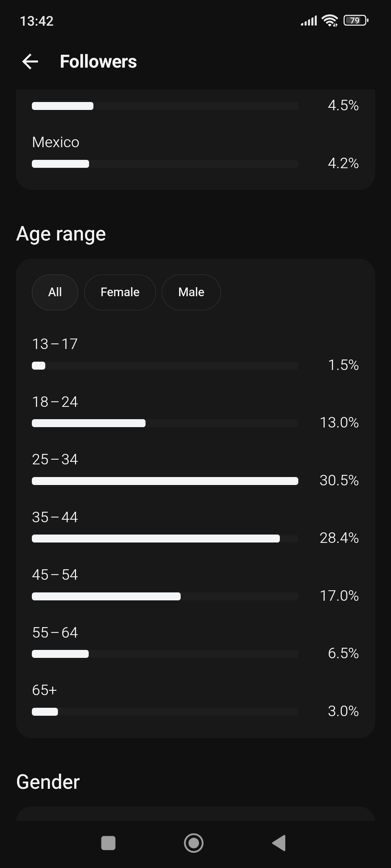Screen dimensions: 391x868
Task: Tap the 13:42 clock in status bar
Action: [37, 21]
